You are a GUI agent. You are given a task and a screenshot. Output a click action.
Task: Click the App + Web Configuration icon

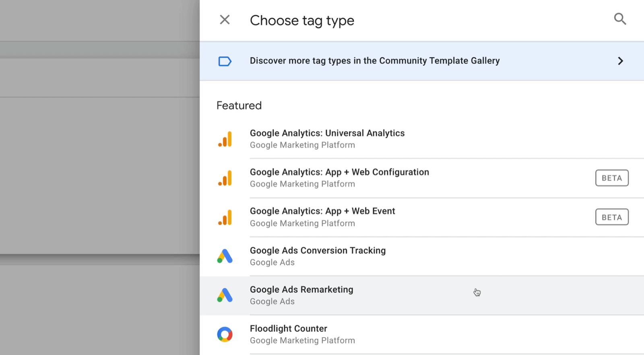point(225,178)
